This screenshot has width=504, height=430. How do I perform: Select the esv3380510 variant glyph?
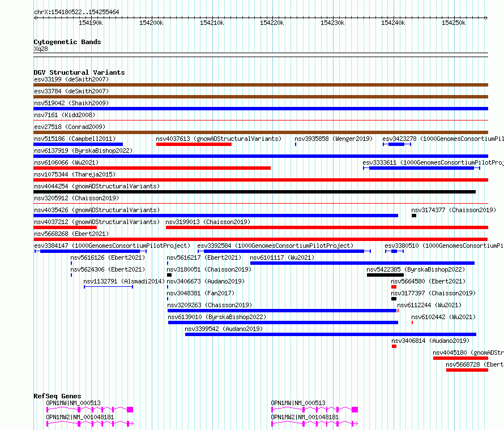pos(394,251)
